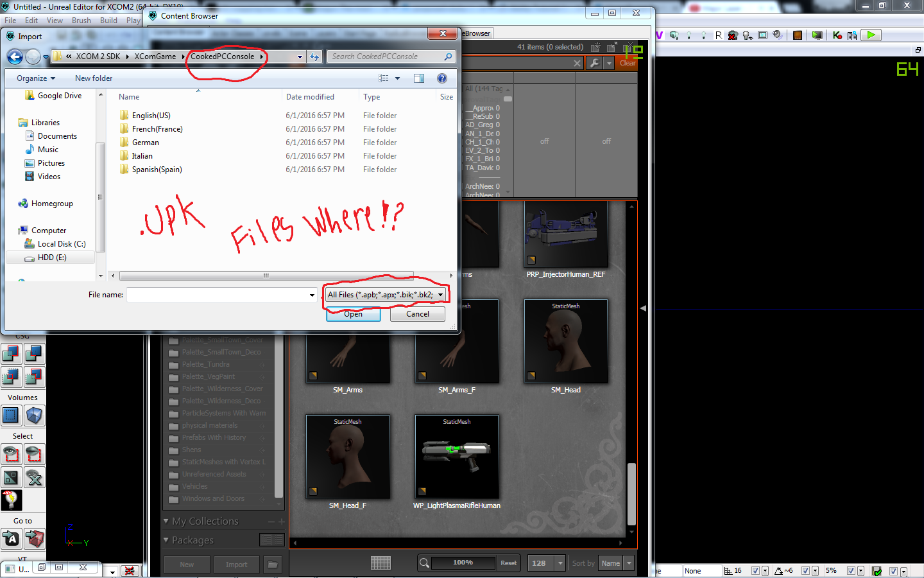Image resolution: width=924 pixels, height=578 pixels.
Task: Click the CSG Subtract brush icon
Action: 34,354
